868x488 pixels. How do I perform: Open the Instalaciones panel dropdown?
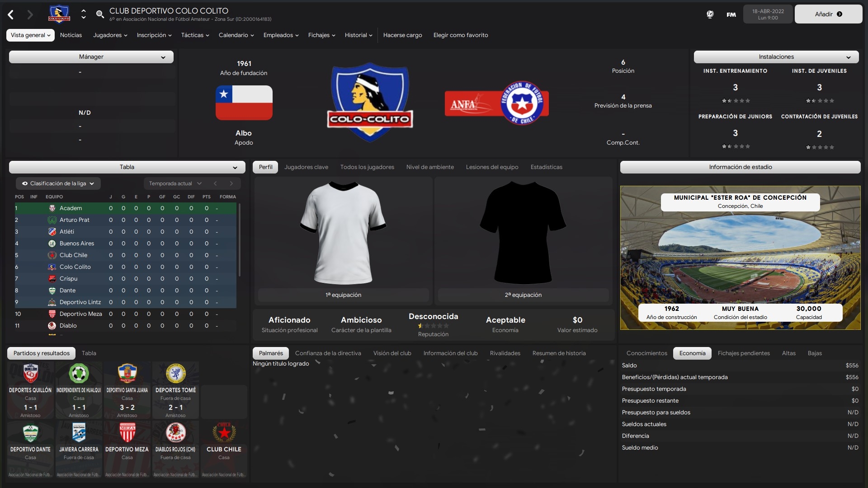776,57
